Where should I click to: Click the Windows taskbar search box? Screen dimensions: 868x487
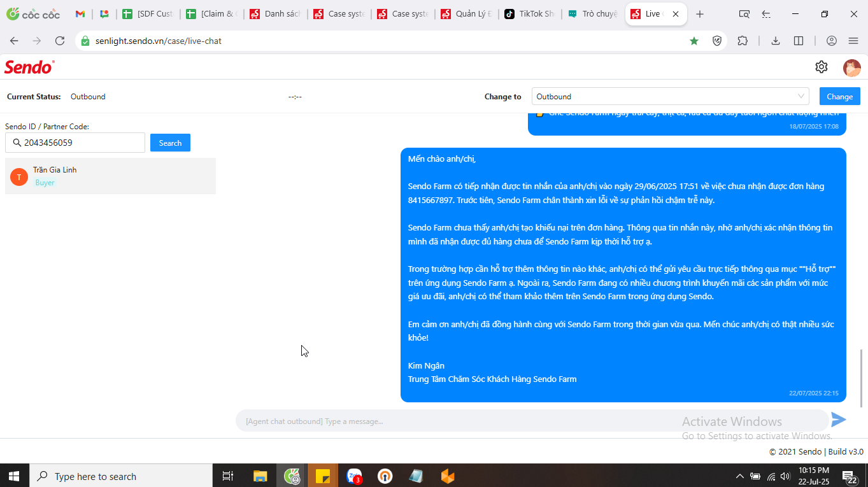(121, 476)
